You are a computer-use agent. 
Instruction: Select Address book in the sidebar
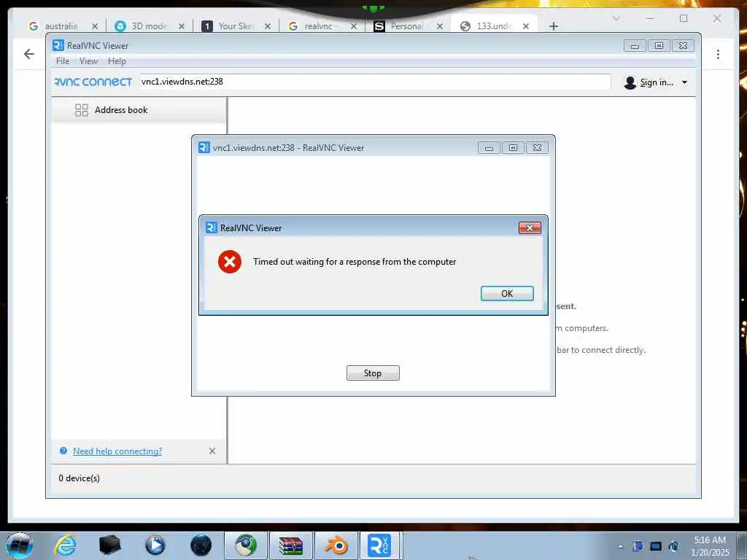(138, 110)
